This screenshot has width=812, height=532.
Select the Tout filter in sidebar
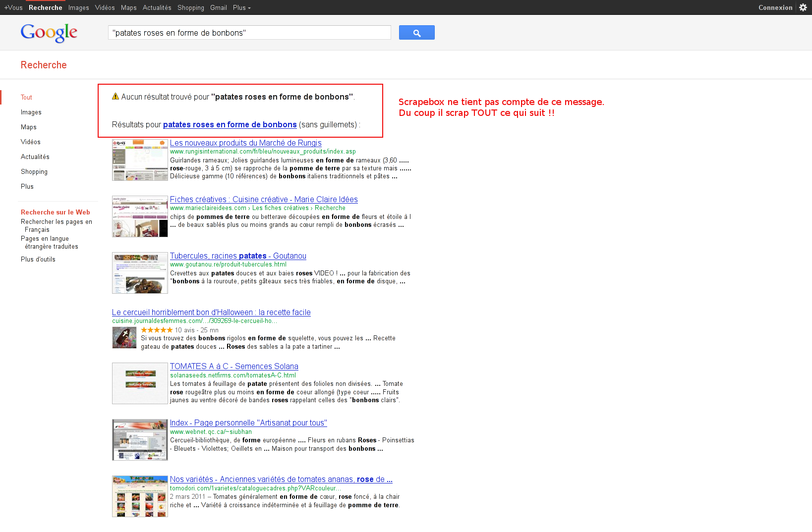pyautogui.click(x=26, y=98)
